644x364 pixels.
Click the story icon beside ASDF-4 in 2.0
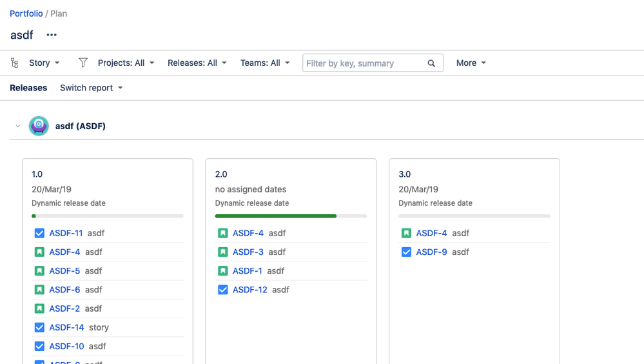pos(222,233)
